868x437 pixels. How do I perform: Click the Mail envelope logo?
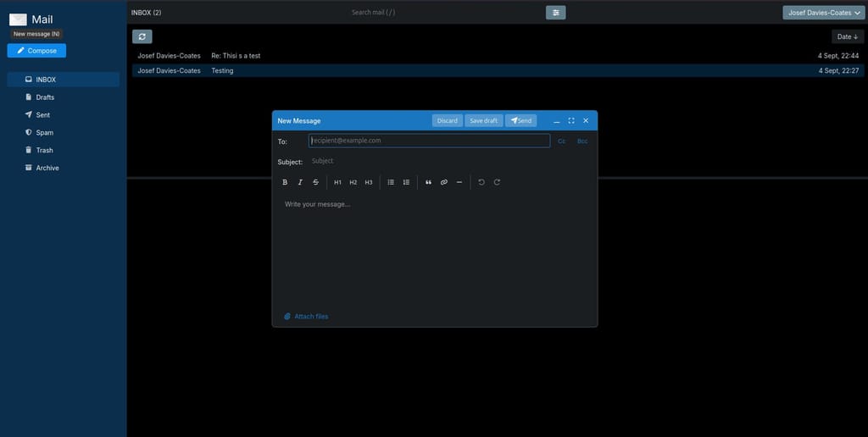[x=19, y=19]
